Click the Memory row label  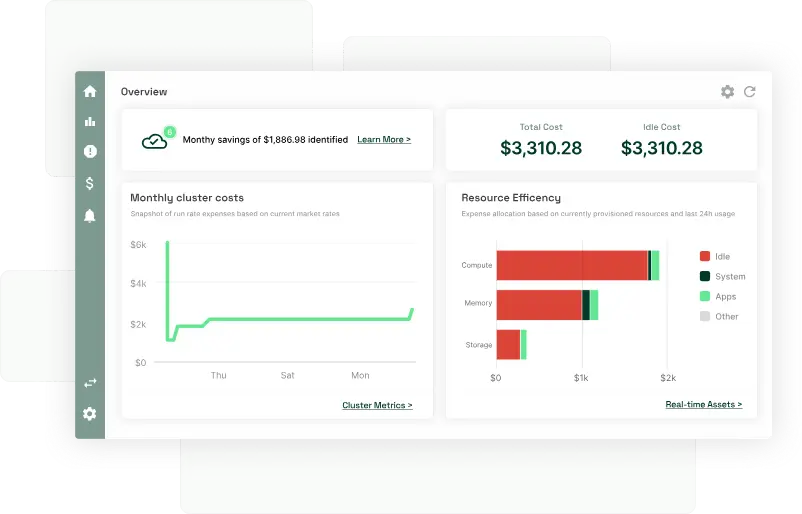[478, 303]
